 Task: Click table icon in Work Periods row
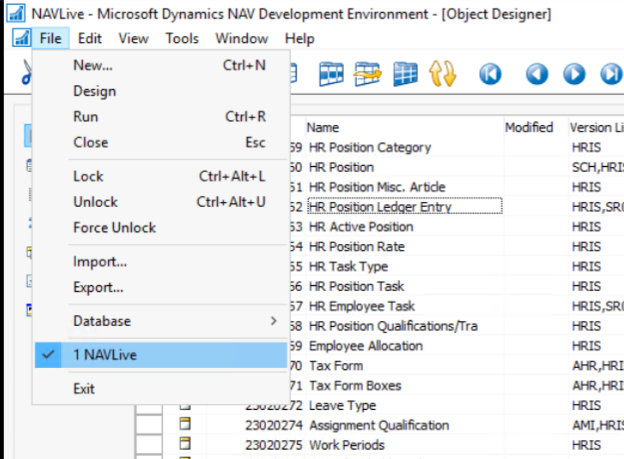pos(185,443)
